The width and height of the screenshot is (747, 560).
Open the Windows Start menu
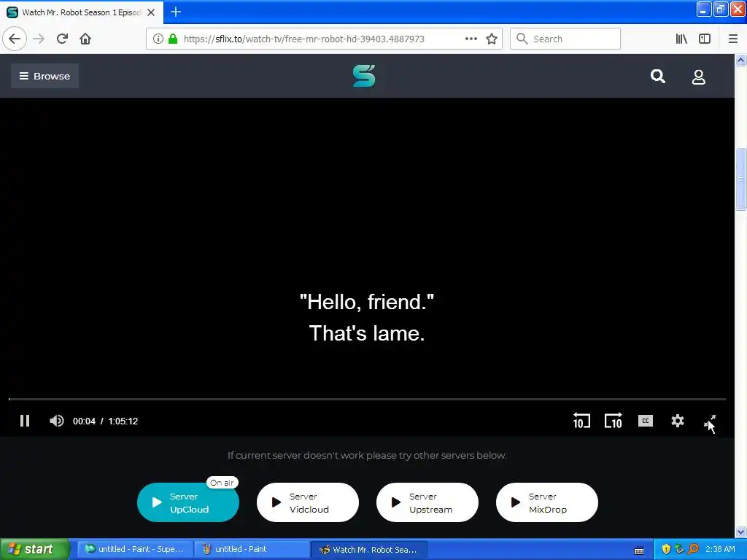(34, 550)
